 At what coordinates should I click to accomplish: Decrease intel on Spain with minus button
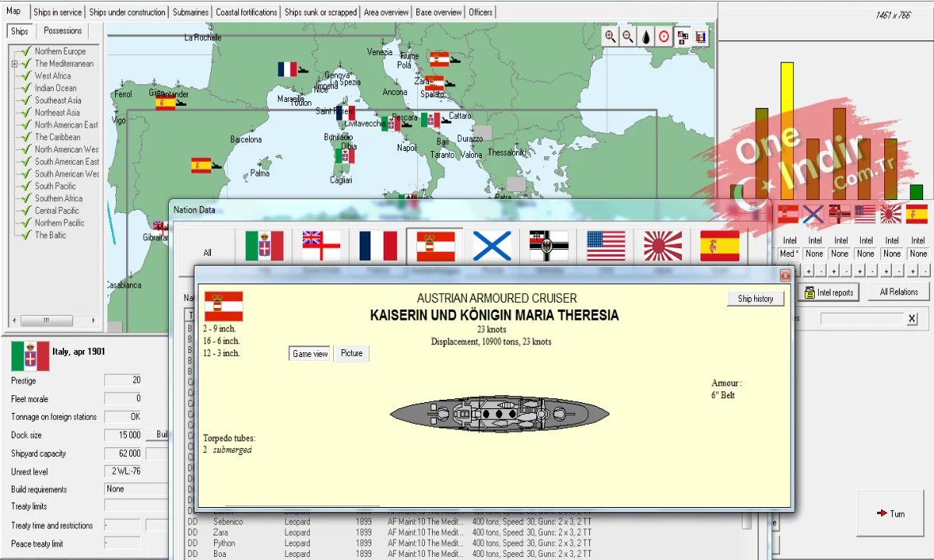(924, 271)
